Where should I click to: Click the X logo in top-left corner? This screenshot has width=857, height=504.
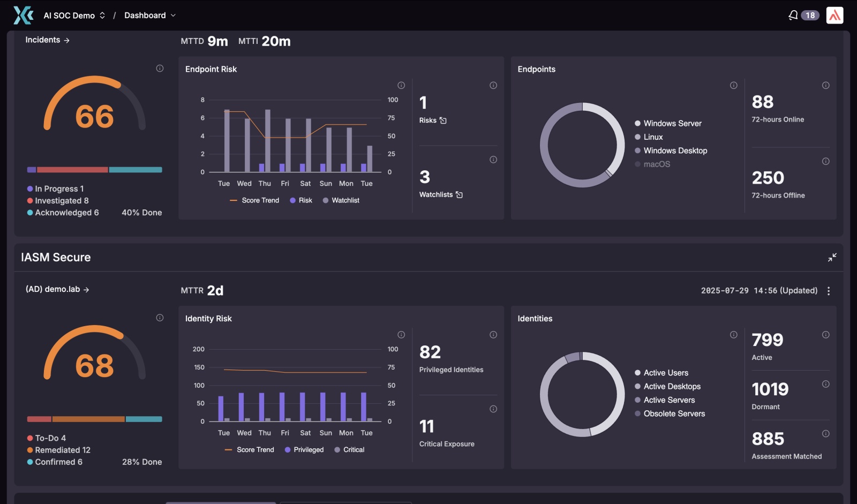pyautogui.click(x=23, y=16)
